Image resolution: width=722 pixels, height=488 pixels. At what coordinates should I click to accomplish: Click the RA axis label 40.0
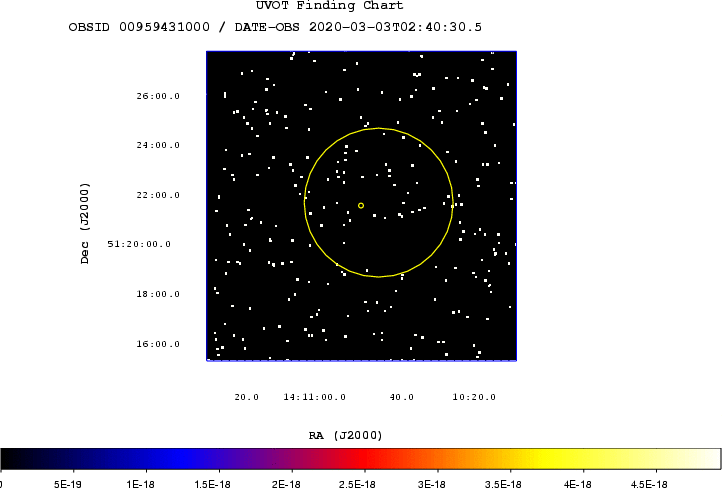click(x=402, y=397)
